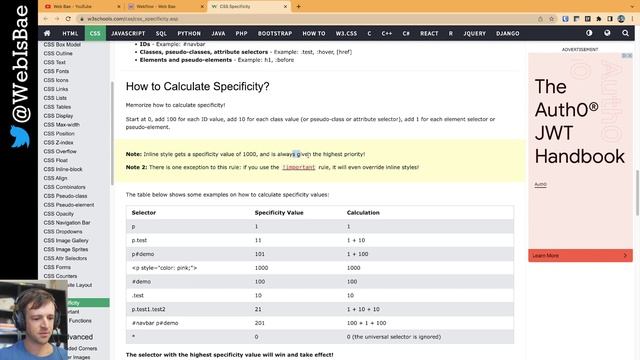Image resolution: width=640 pixels, height=360 pixels.
Task: Open CSS Inline-block in sidebar
Action: coord(63,169)
